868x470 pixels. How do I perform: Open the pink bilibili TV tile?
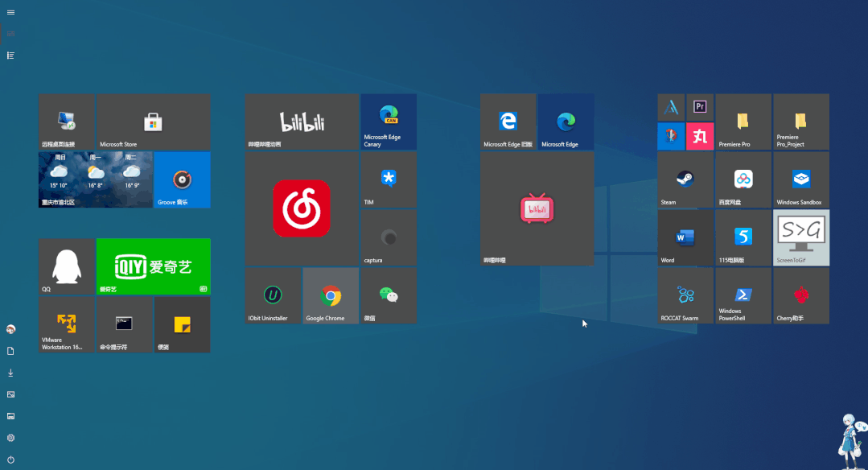point(537,208)
